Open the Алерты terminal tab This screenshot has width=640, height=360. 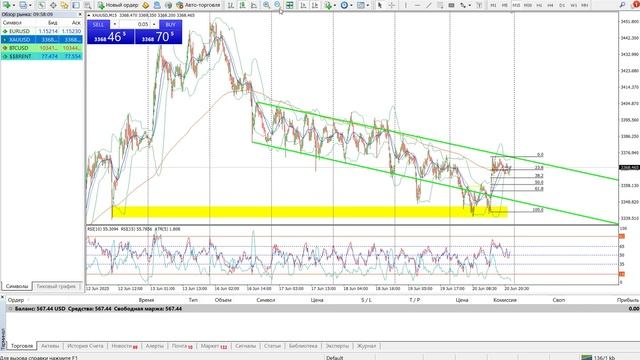[x=154, y=346]
